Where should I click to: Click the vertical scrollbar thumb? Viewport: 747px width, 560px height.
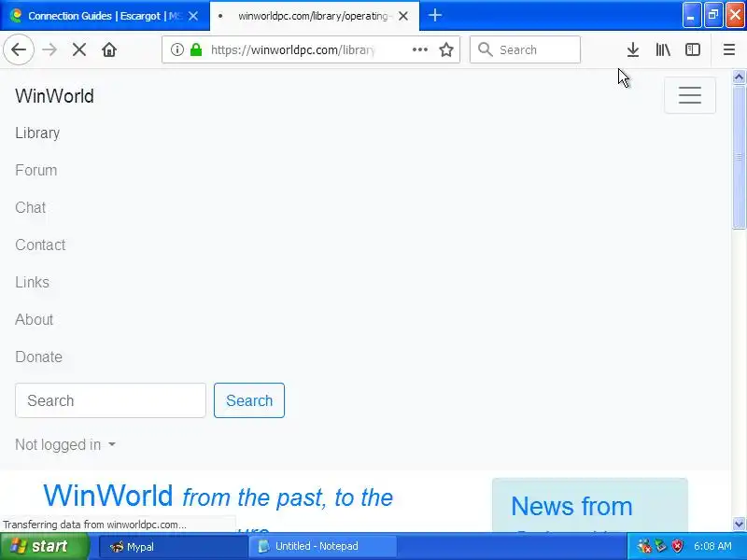[x=739, y=157]
